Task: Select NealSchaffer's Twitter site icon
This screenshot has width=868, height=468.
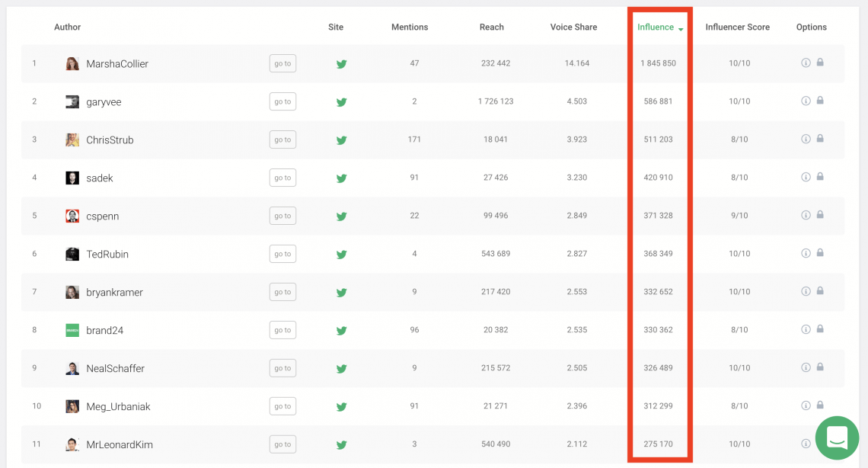Action: pyautogui.click(x=342, y=368)
